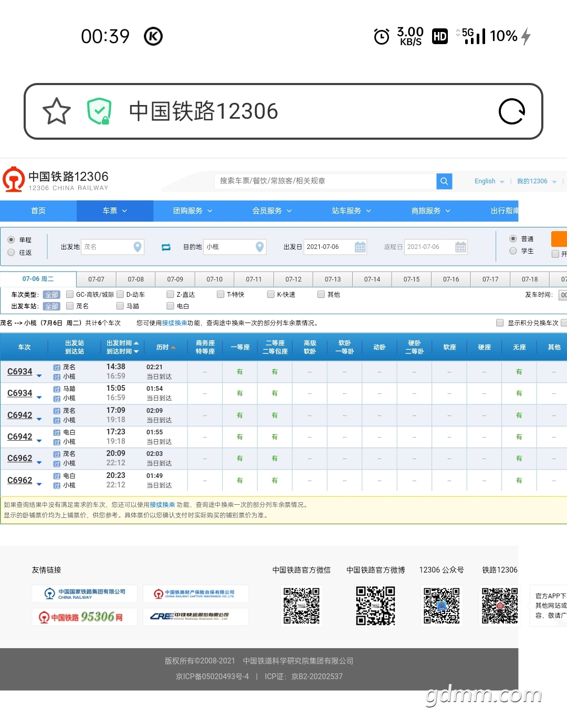
Task: Check D-动车 train type filter
Action: click(120, 295)
